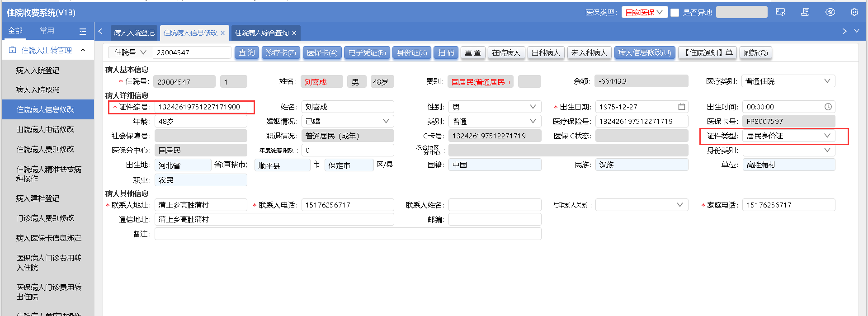Open the receipt document icon in header
This screenshot has height=316, width=868.
[x=805, y=12]
